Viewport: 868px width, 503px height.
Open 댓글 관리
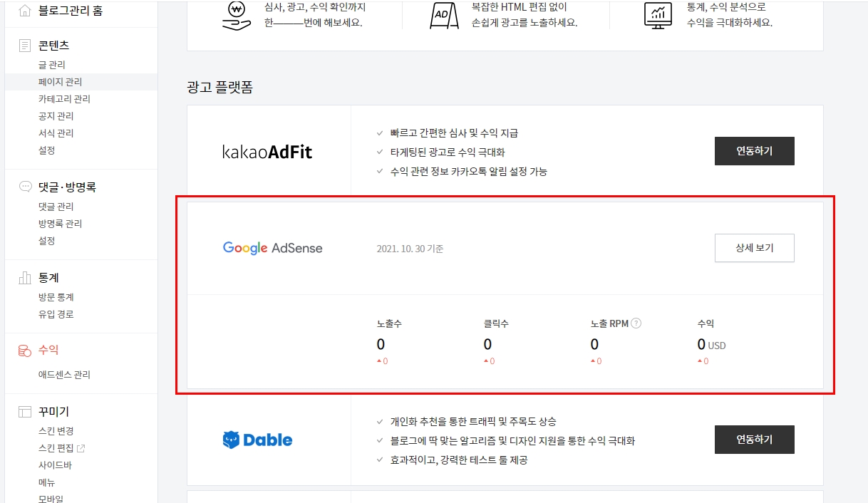(x=56, y=207)
